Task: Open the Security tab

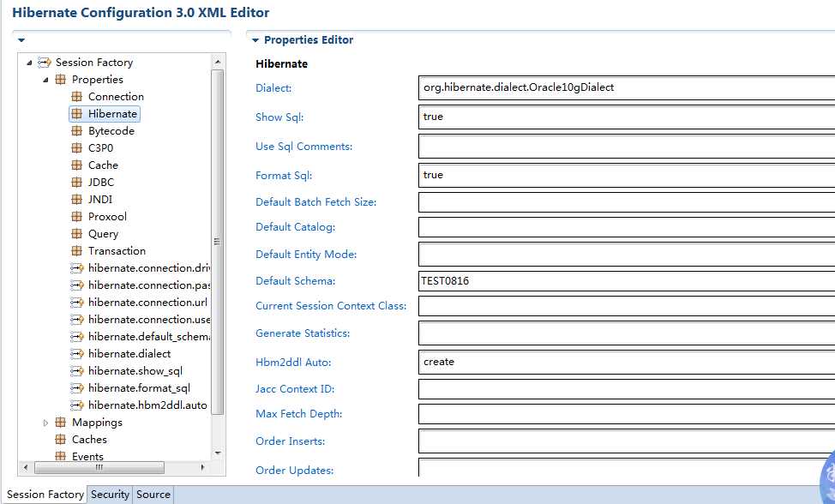Action: (110, 495)
